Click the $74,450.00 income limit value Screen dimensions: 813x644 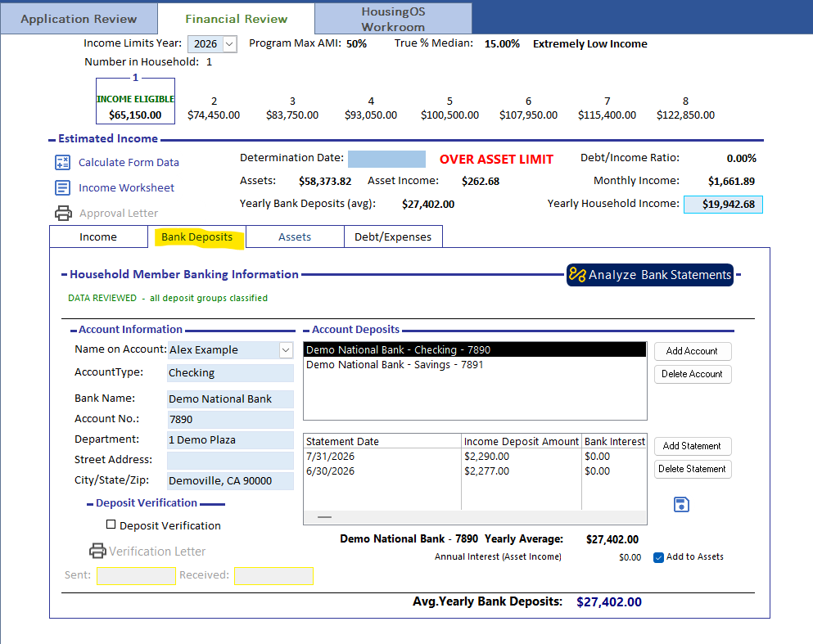click(214, 115)
